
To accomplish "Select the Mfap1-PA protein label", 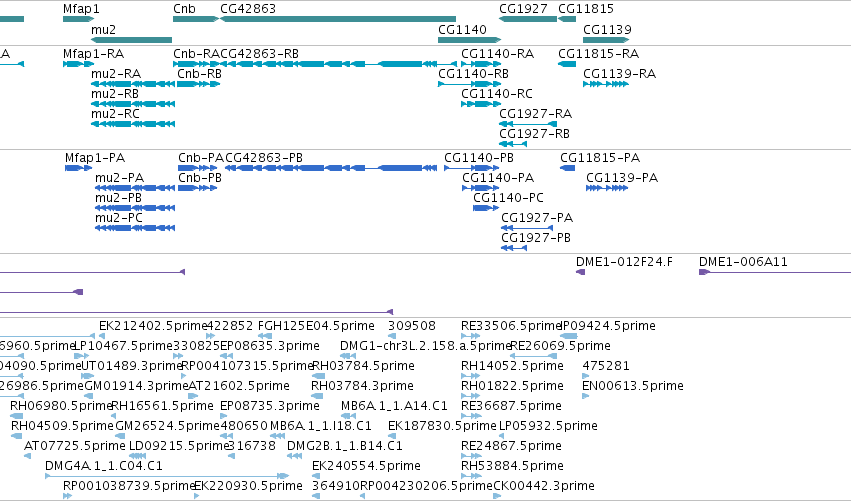I will [95, 158].
